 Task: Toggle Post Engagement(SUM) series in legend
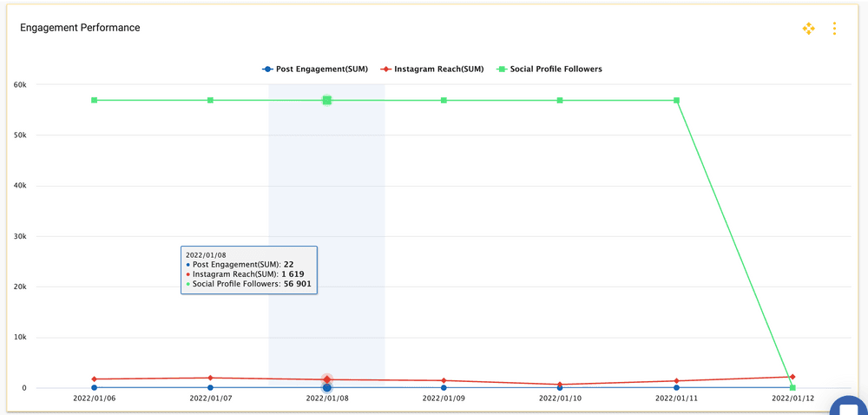coord(316,69)
